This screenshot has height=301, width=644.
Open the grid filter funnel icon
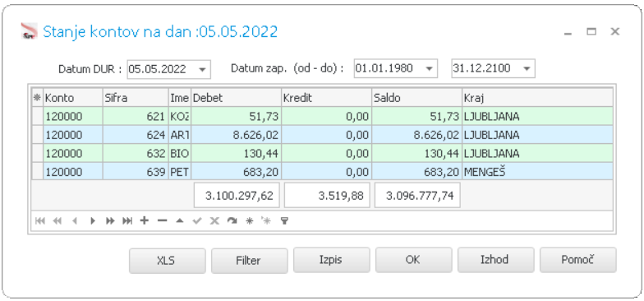(x=284, y=221)
